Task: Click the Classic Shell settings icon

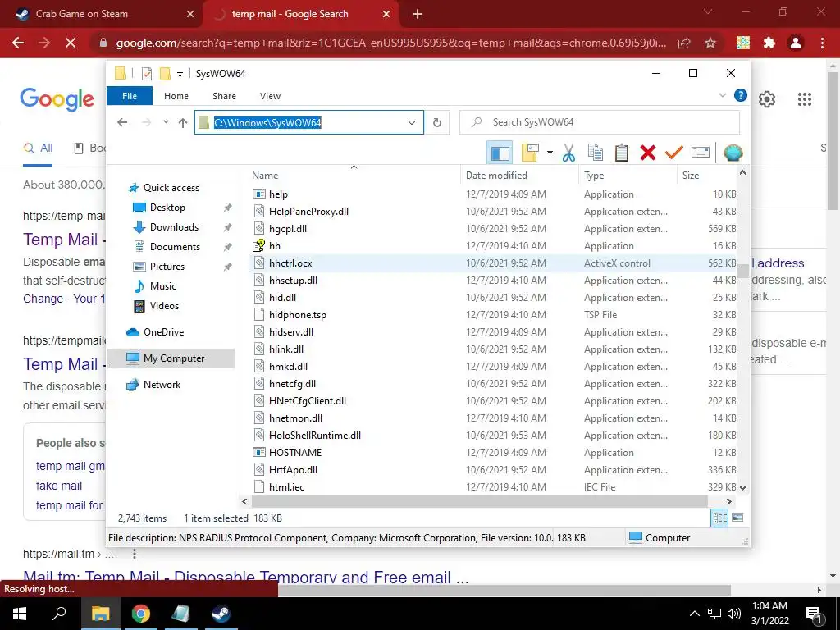Action: pyautogui.click(x=733, y=153)
